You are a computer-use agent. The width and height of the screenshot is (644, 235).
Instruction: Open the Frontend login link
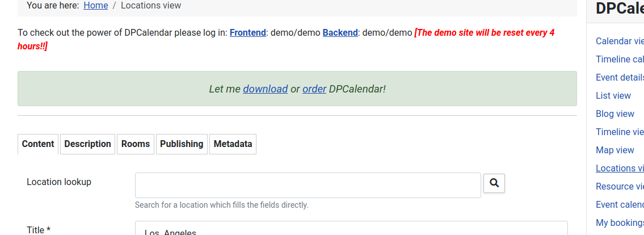coord(247,33)
